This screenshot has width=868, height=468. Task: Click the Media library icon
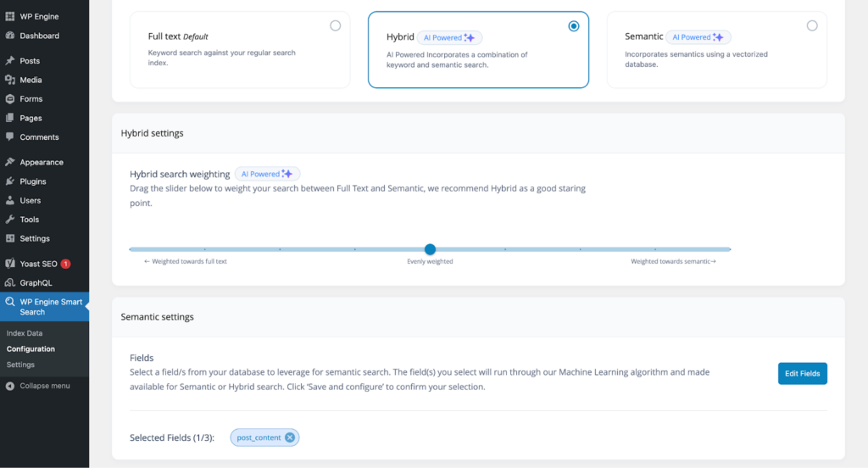[x=9, y=80]
